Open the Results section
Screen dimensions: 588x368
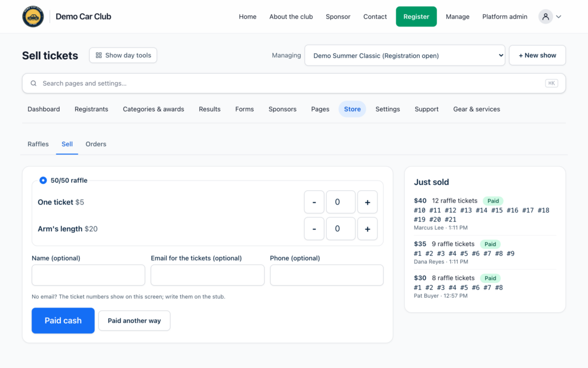(210, 109)
